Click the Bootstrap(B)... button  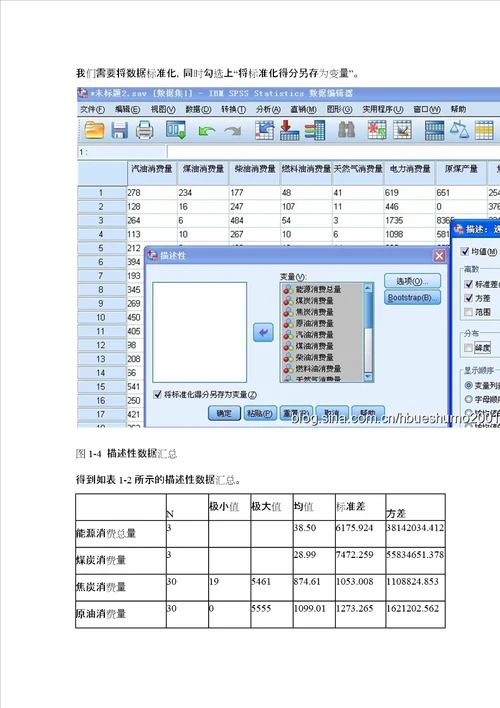point(412,298)
